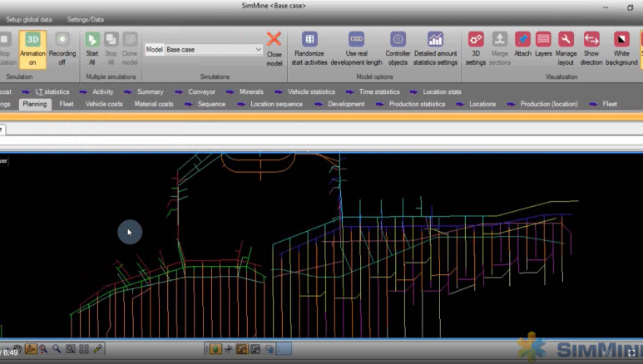Click the Merge sections icon

click(x=499, y=49)
